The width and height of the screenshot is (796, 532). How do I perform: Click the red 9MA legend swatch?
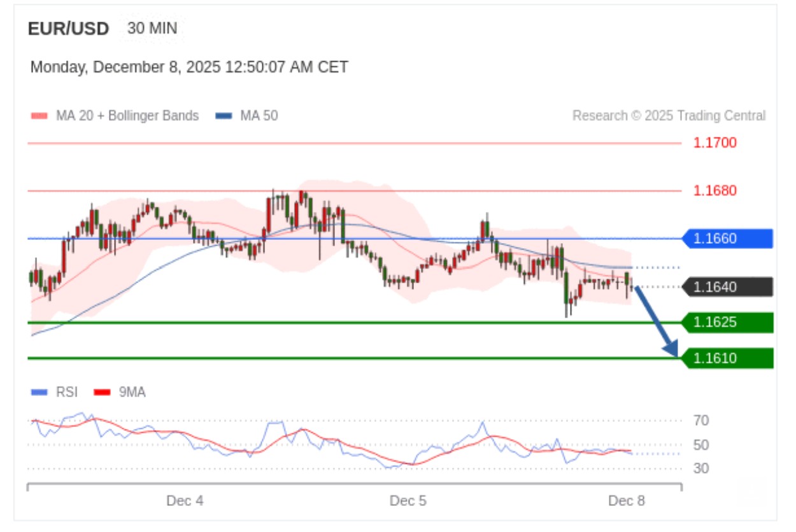click(x=102, y=392)
